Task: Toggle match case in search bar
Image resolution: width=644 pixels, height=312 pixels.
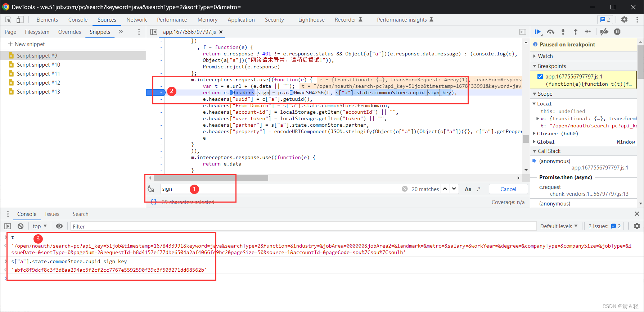Action: tap(468, 189)
